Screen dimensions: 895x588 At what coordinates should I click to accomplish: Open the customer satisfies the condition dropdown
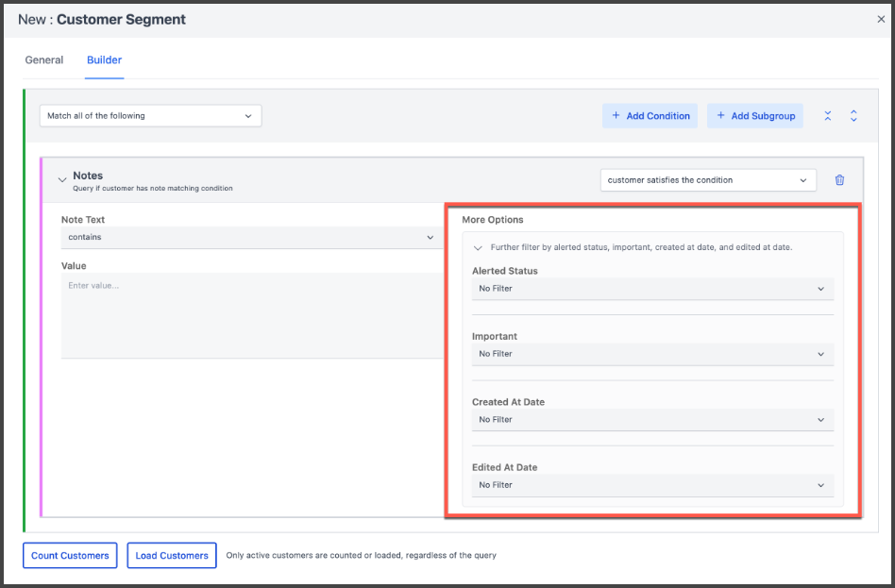[x=708, y=180]
